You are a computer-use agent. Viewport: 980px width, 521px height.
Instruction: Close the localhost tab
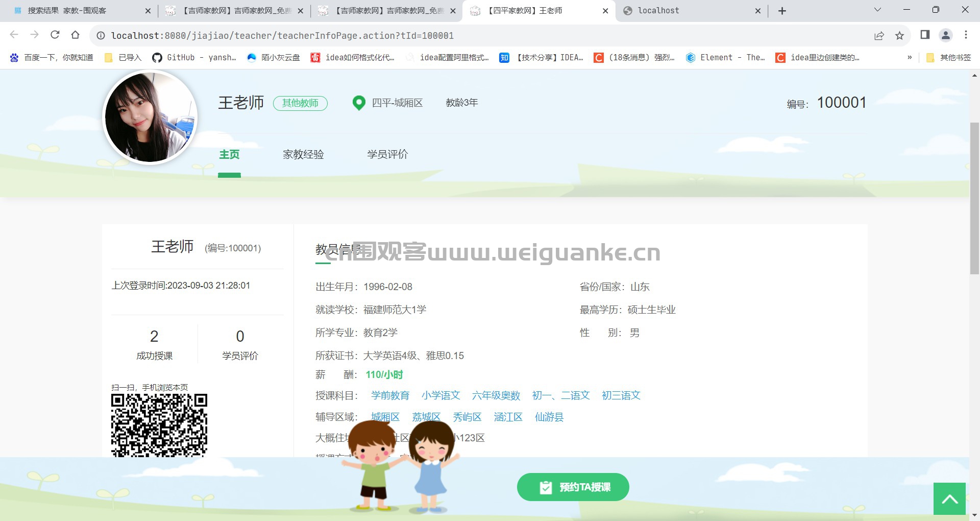point(758,11)
